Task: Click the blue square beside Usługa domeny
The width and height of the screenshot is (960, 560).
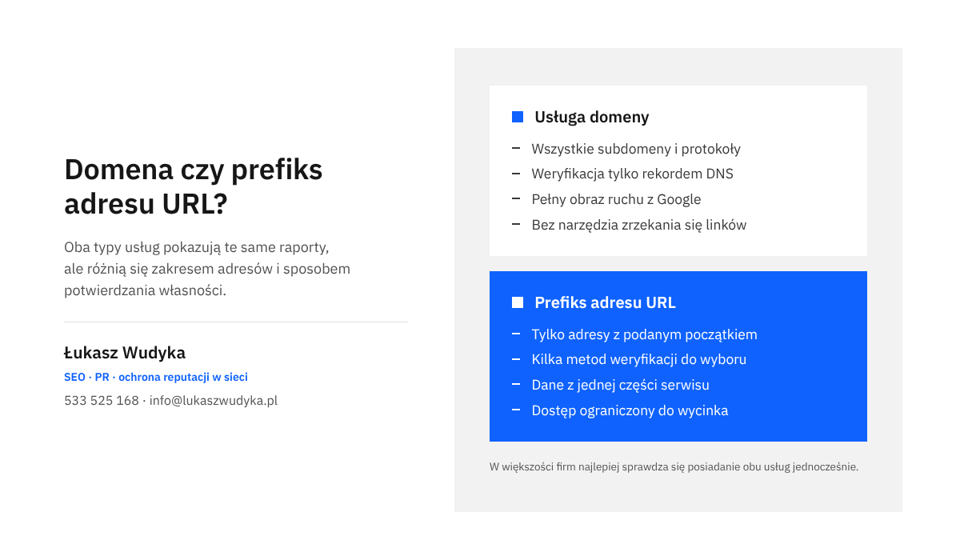Action: (518, 117)
